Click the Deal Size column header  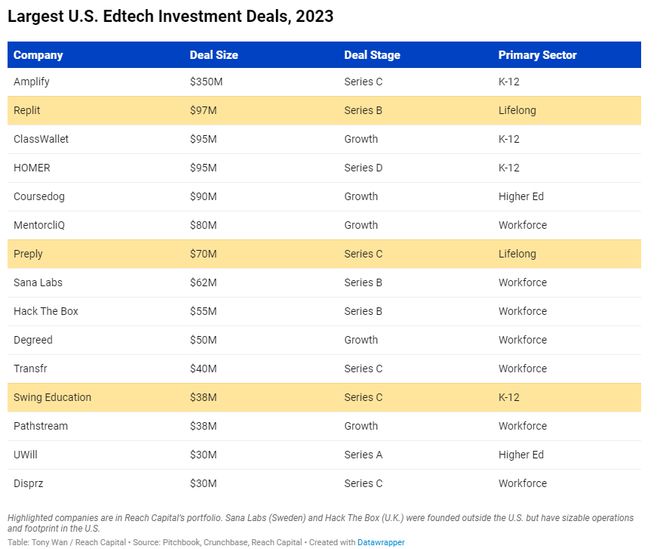coord(214,55)
